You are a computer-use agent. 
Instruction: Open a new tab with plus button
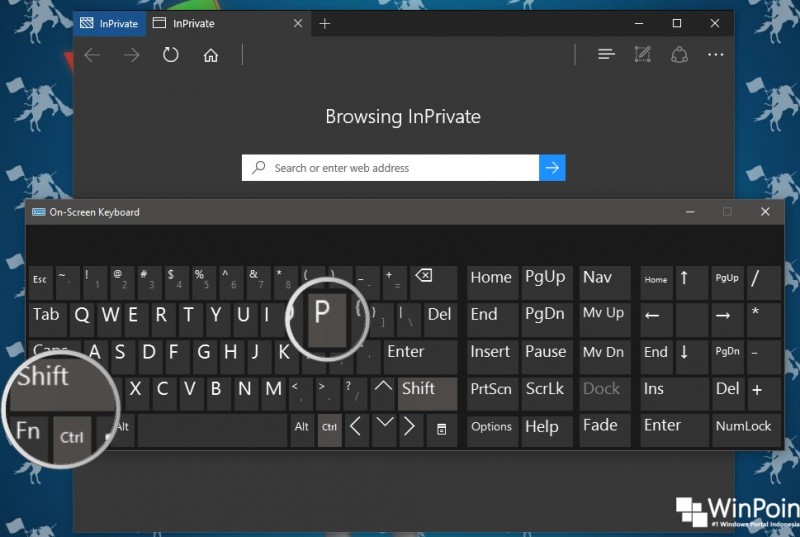click(x=324, y=23)
